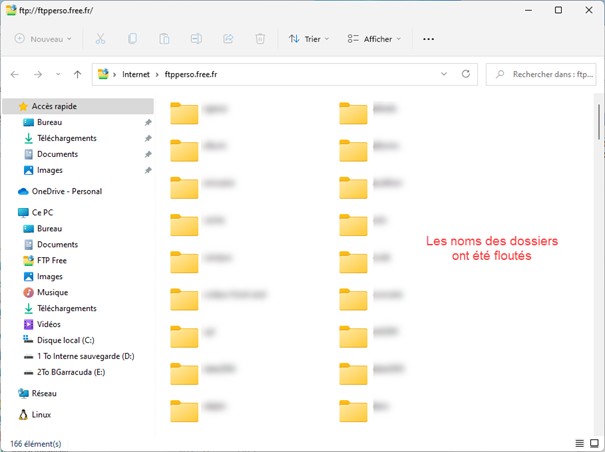Open Images under Ce PC
Screen dimensions: 605x452
click(50, 277)
